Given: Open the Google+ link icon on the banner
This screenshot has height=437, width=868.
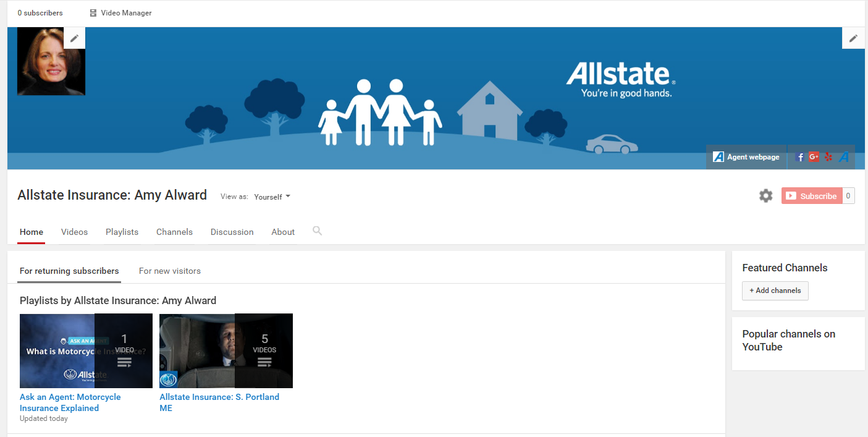Looking at the screenshot, I should 814,157.
